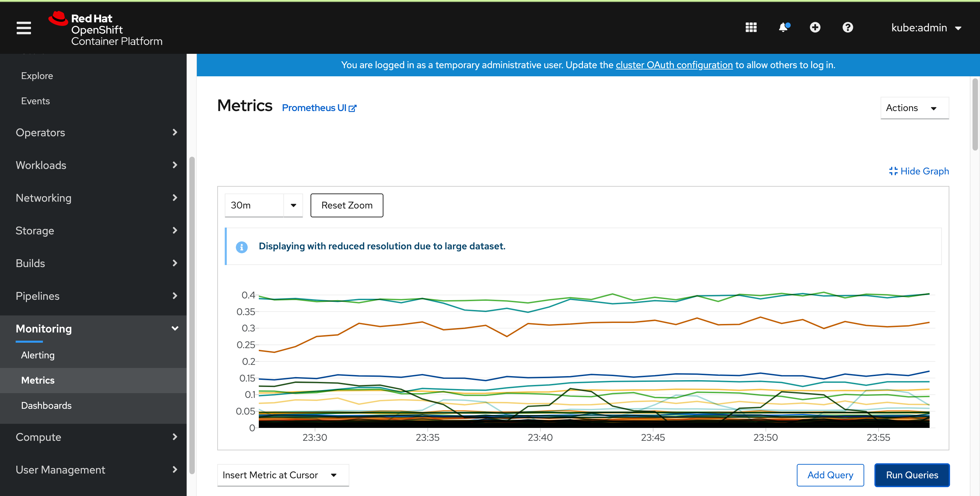Viewport: 980px width, 496px height.
Task: Open the Prometheus UI external link
Action: pos(319,108)
